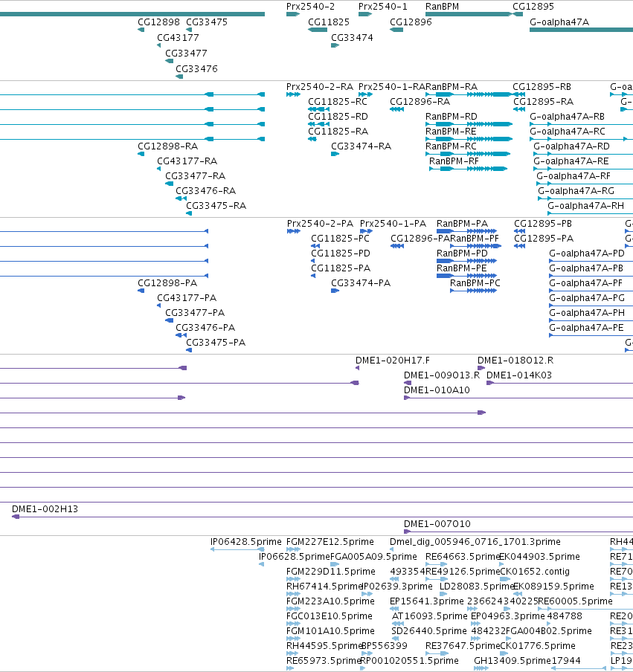Click the G-oalpha47A gene bar glyph
633x672 pixels.
click(x=581, y=30)
